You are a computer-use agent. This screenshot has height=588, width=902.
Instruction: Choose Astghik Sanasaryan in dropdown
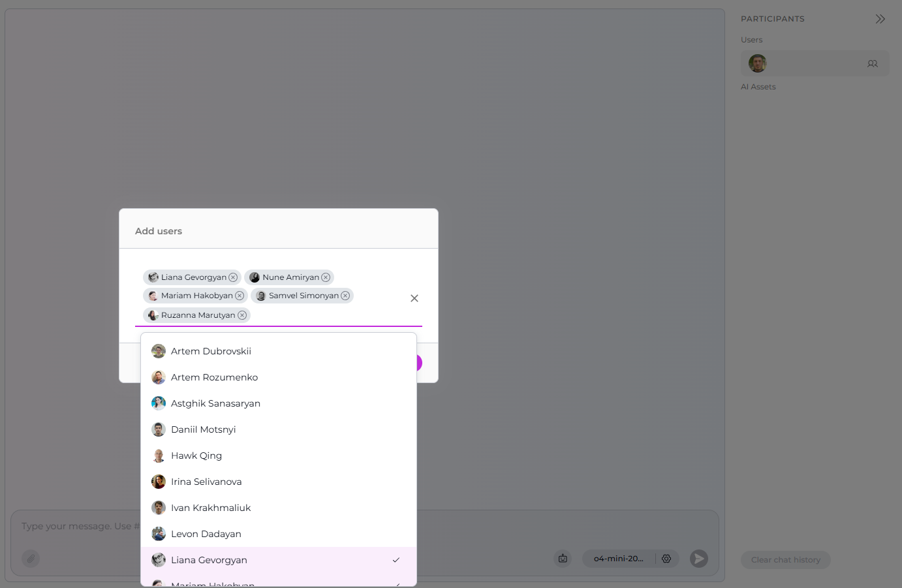pos(215,403)
